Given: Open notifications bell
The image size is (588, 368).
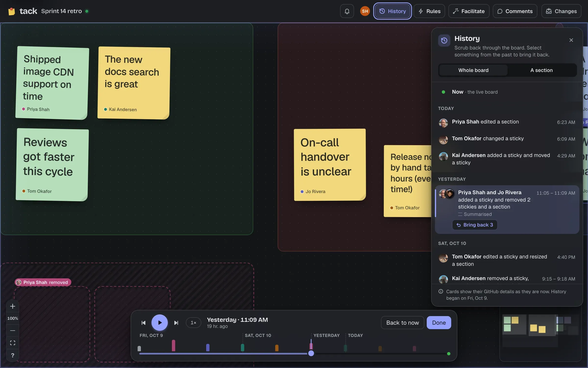Looking at the screenshot, I should pyautogui.click(x=347, y=11).
